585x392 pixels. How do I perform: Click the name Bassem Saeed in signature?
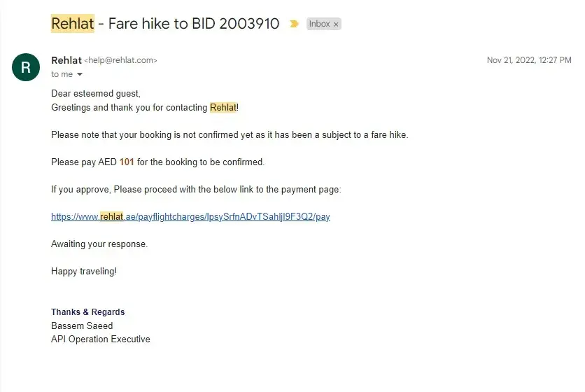[x=82, y=325]
